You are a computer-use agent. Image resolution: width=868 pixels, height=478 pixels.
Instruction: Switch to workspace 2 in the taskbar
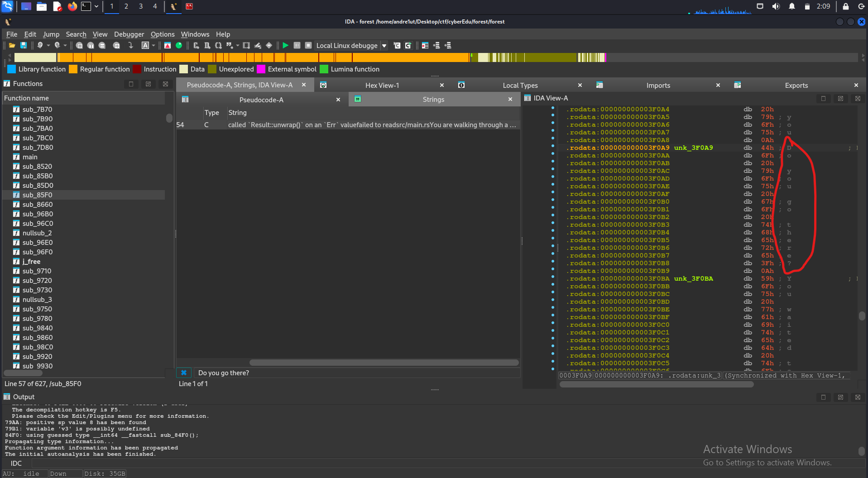click(x=126, y=6)
